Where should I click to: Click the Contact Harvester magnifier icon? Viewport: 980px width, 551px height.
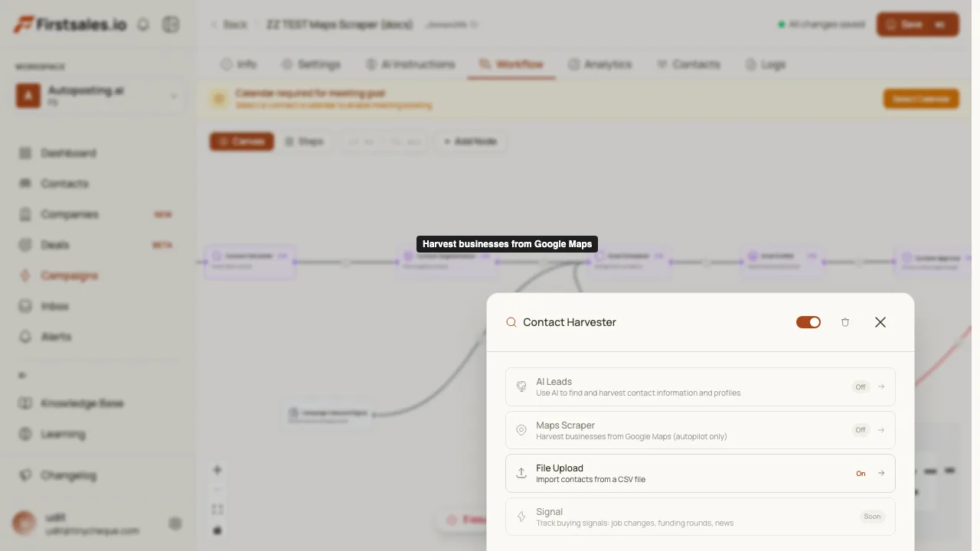[511, 322]
